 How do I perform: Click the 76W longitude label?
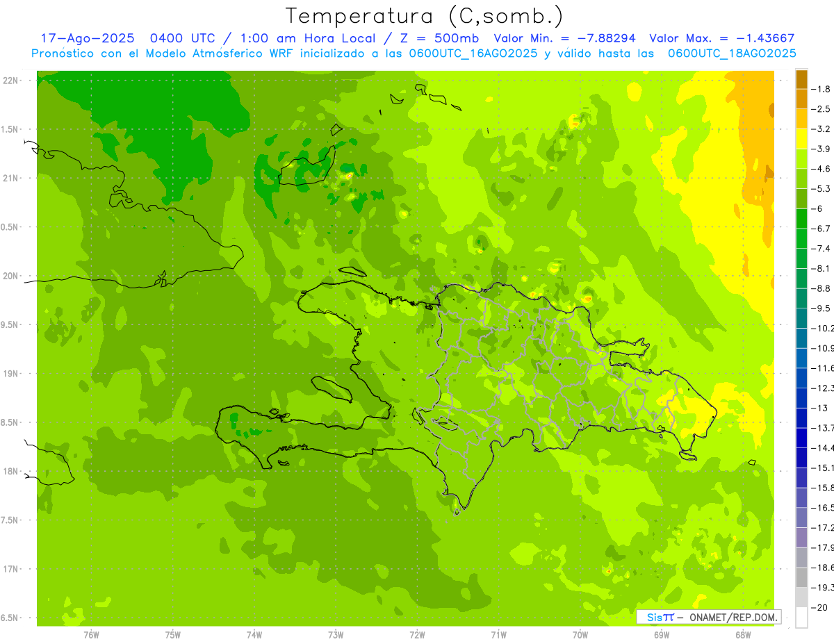coord(91,634)
